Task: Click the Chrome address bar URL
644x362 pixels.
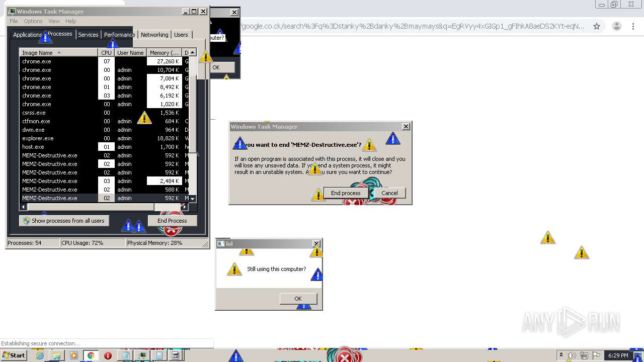Action: point(413,26)
